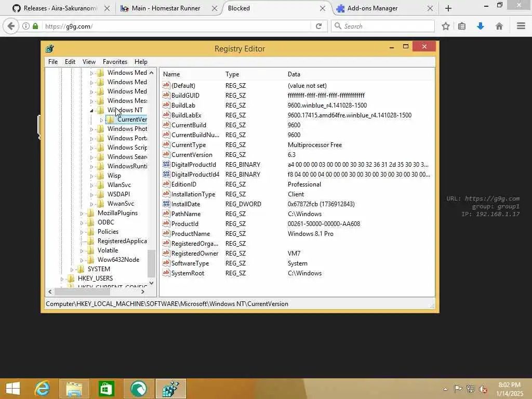The height and width of the screenshot is (399, 532).
Task: Open the Help menu in Registry Editor
Action: pyautogui.click(x=141, y=62)
